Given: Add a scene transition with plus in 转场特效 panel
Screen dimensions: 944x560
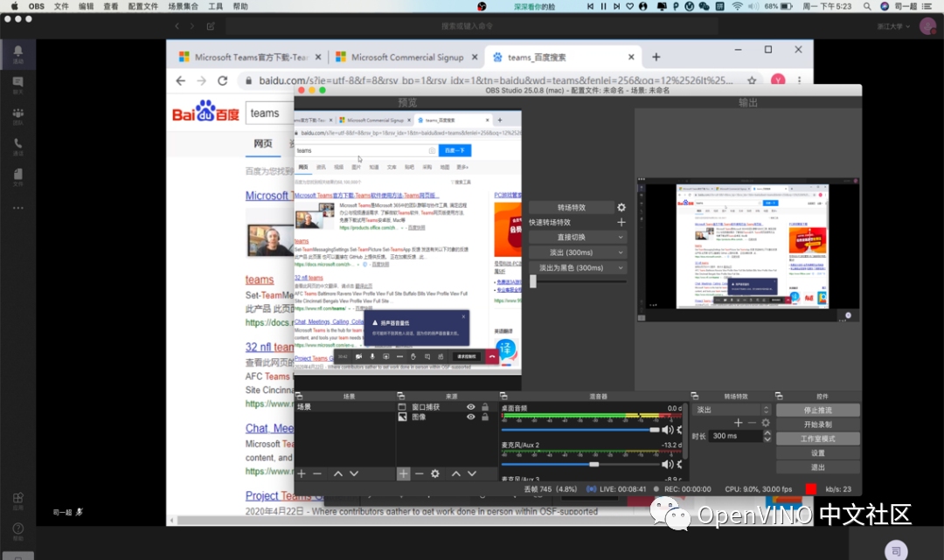Looking at the screenshot, I should click(x=738, y=423).
